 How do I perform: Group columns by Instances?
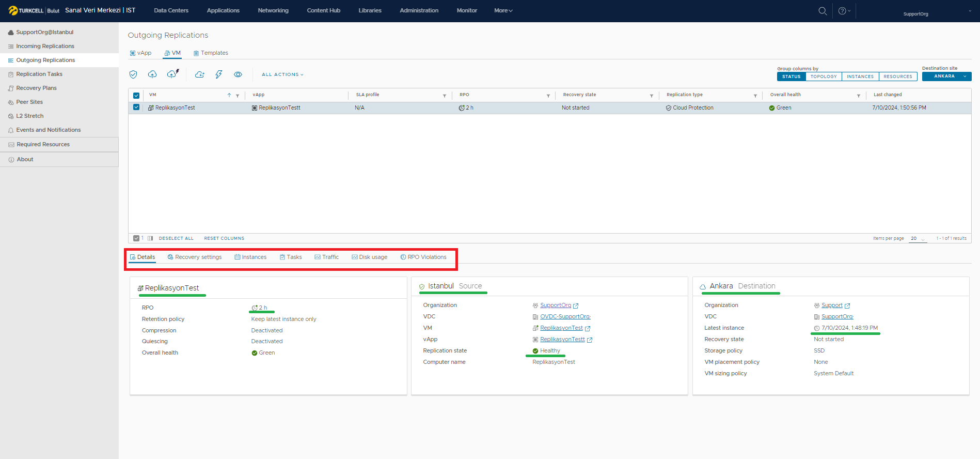pos(860,76)
